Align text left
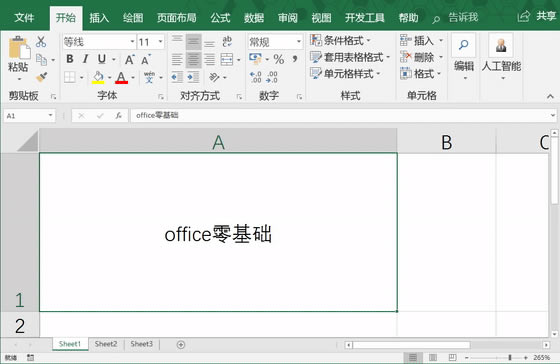Image resolution: width=560 pixels, height=364 pixels. point(177,60)
